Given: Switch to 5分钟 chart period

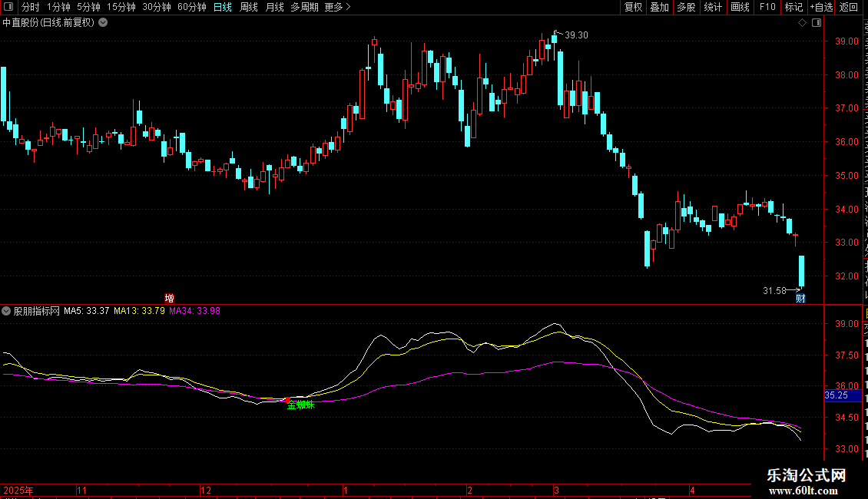Looking at the screenshot, I should tap(88, 7).
